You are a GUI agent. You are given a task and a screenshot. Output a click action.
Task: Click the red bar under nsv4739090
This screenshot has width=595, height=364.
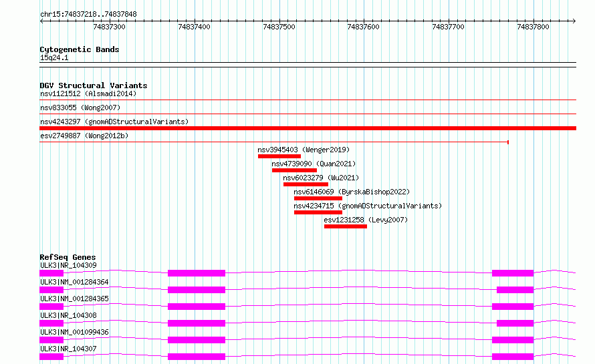(x=294, y=170)
